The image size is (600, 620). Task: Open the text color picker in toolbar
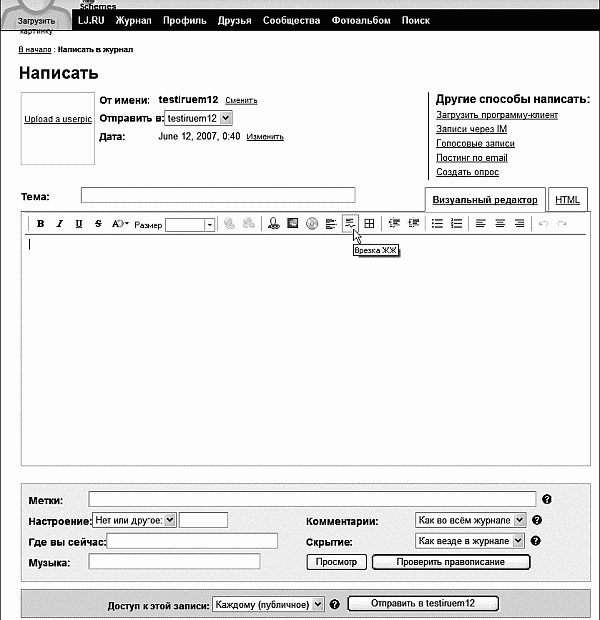coord(120,224)
